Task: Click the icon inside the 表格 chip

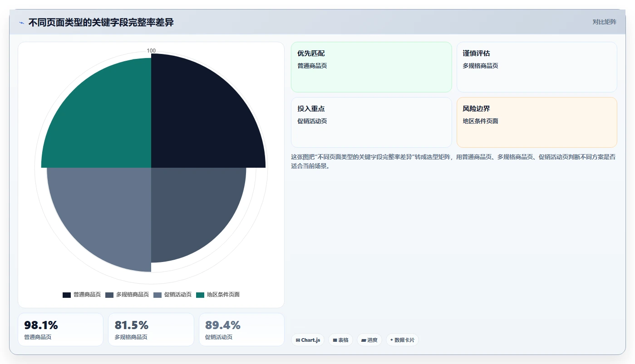Action: click(335, 340)
